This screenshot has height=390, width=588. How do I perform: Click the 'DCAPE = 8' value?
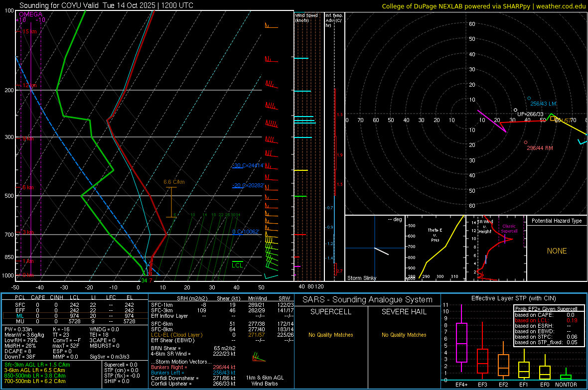[18, 351]
